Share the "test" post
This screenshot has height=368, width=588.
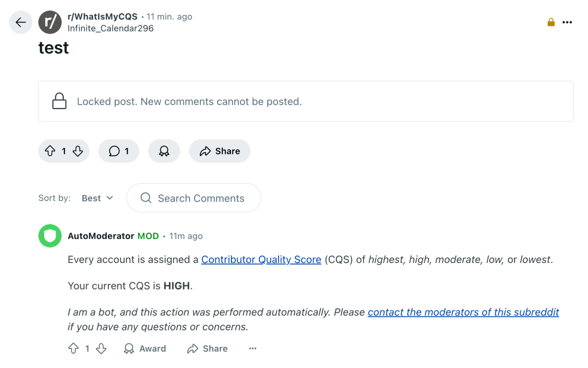coord(219,151)
